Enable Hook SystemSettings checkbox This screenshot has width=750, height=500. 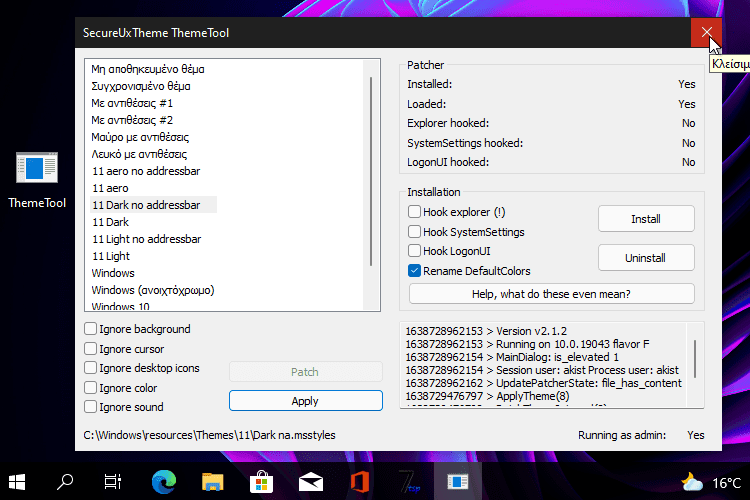point(414,232)
